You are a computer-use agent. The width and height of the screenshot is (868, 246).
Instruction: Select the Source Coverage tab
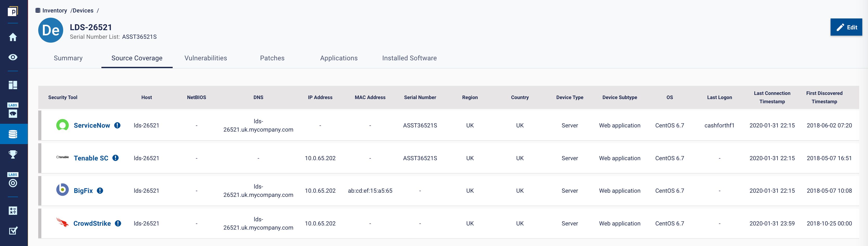(137, 58)
